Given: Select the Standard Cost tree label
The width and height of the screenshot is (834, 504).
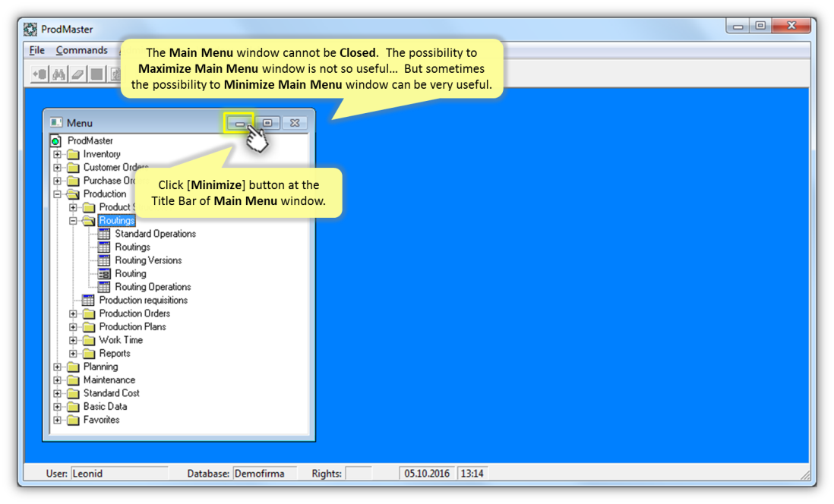Looking at the screenshot, I should click(x=111, y=393).
